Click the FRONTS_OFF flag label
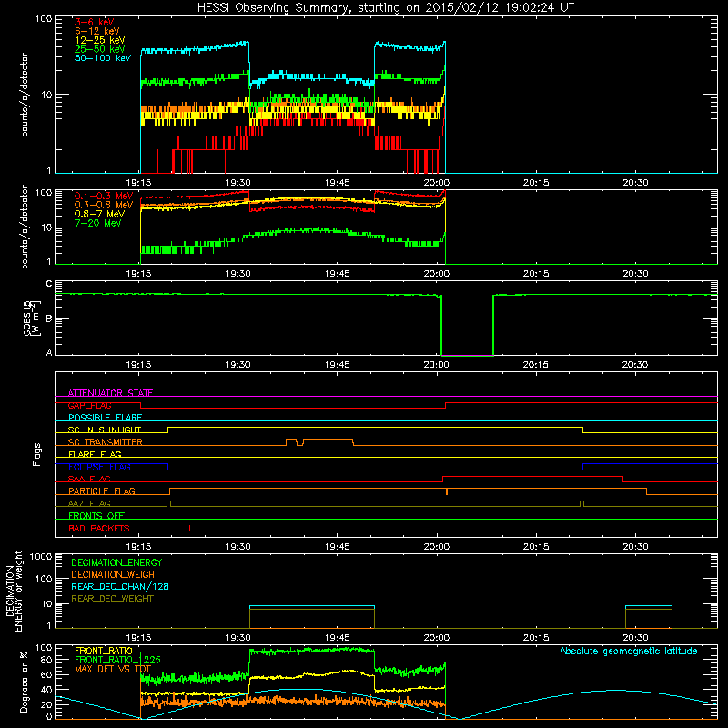The width and height of the screenshot is (728, 728). click(96, 516)
